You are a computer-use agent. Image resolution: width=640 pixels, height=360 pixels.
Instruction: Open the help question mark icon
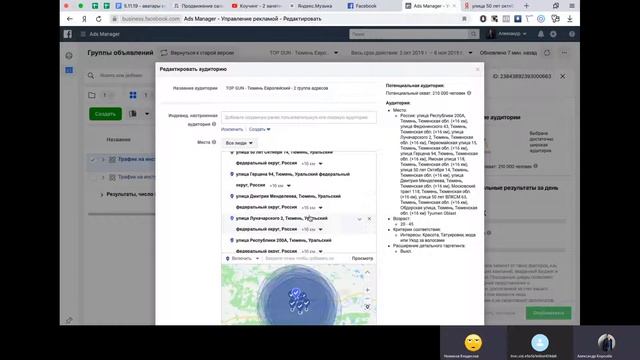coord(572,34)
